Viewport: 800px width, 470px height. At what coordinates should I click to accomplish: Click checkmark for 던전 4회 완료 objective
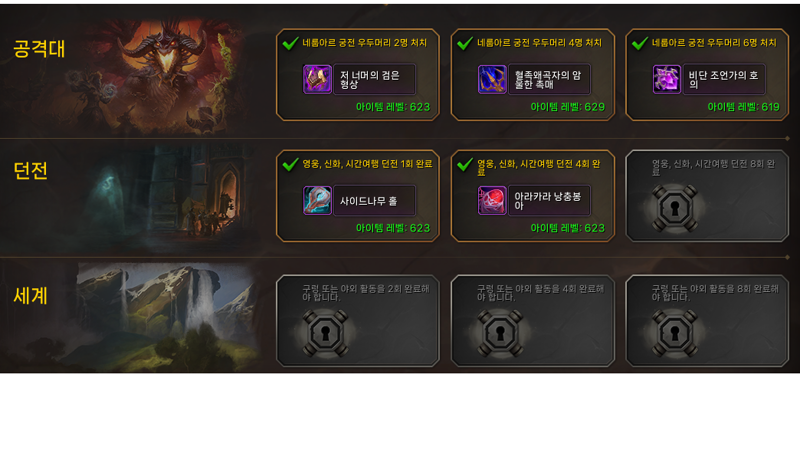click(x=465, y=164)
